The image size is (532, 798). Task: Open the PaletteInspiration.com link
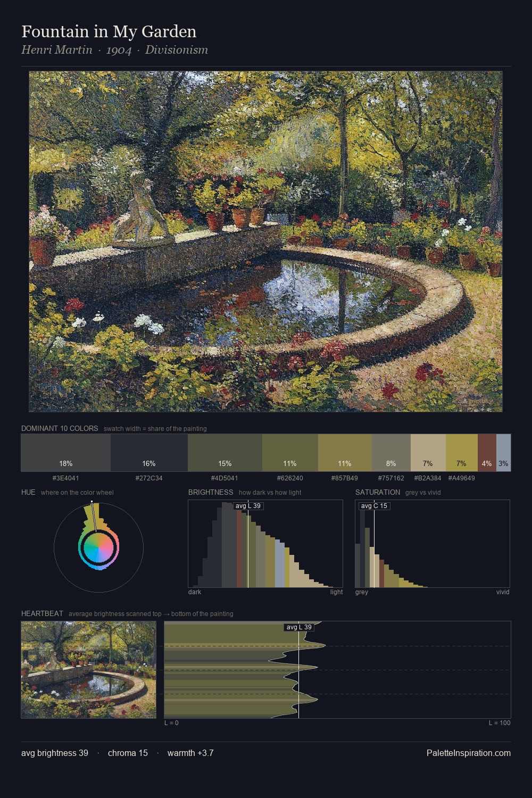469,753
